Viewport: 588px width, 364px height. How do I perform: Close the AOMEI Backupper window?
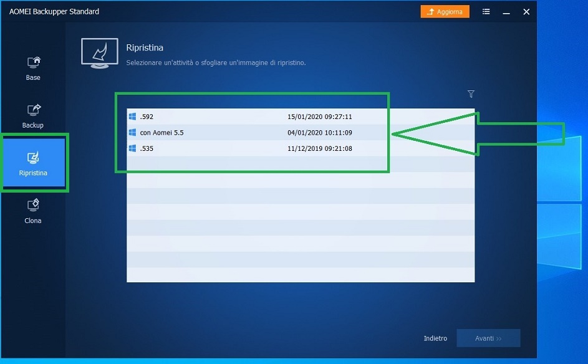click(x=526, y=12)
